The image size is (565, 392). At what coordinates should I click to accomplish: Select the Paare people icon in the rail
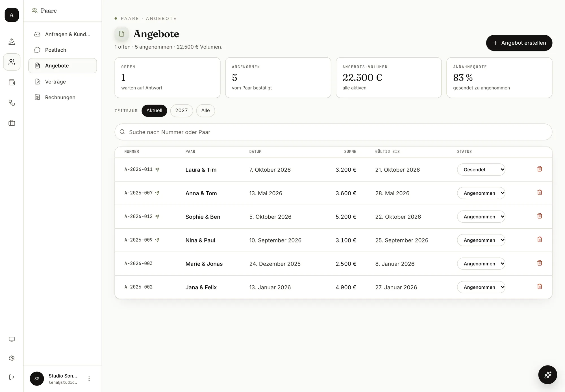click(12, 62)
